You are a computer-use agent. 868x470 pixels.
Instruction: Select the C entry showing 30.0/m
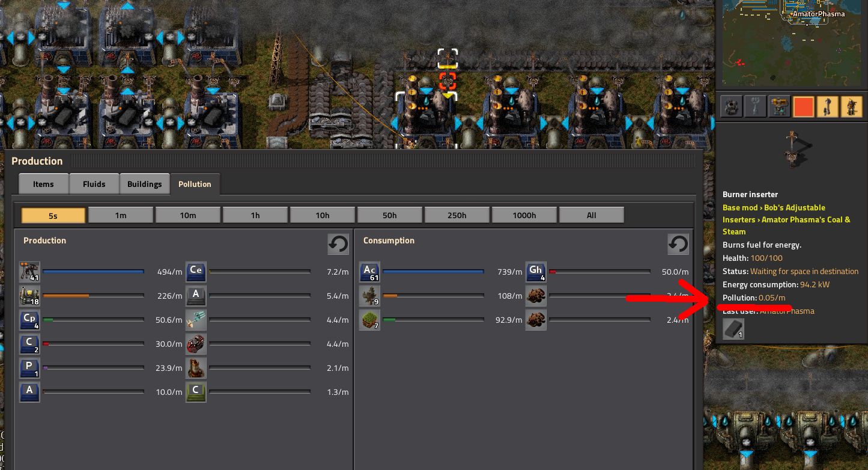pyautogui.click(x=29, y=344)
